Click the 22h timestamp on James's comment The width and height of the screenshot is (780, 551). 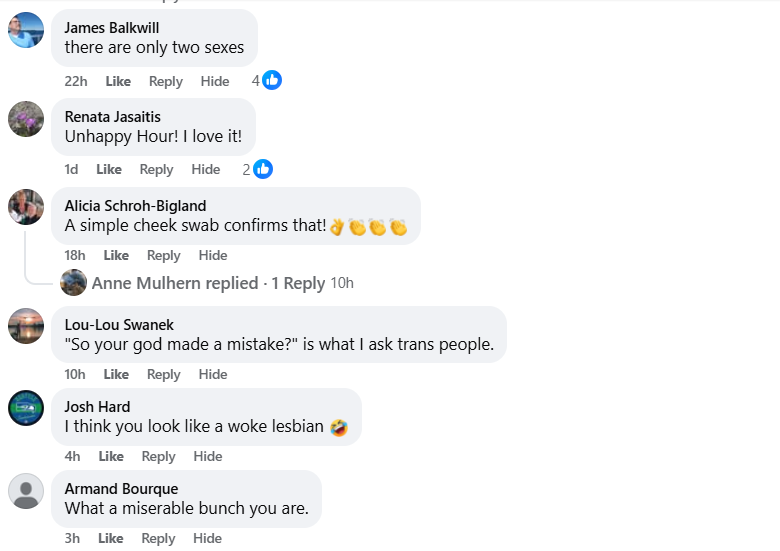click(76, 81)
